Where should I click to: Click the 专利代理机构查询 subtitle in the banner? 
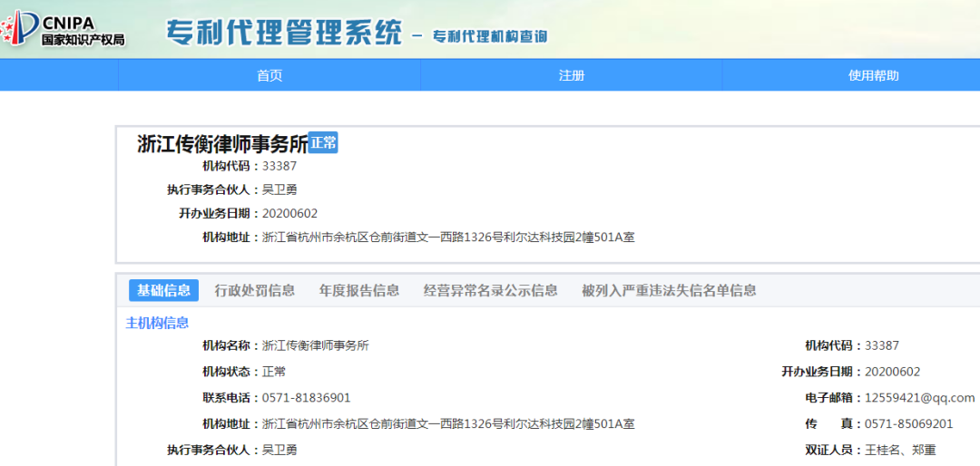(x=490, y=36)
